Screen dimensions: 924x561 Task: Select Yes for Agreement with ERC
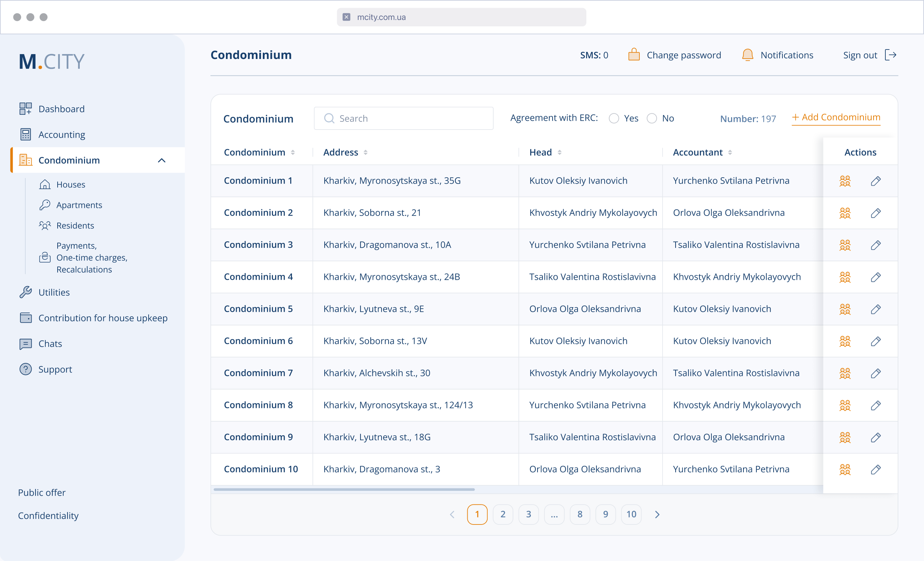coord(614,118)
